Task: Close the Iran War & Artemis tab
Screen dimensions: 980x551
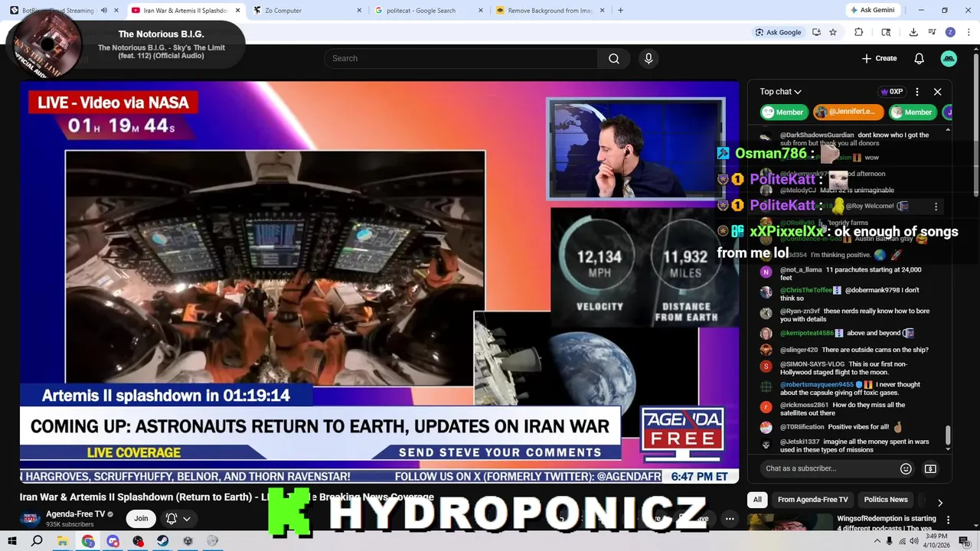Action: (x=237, y=10)
